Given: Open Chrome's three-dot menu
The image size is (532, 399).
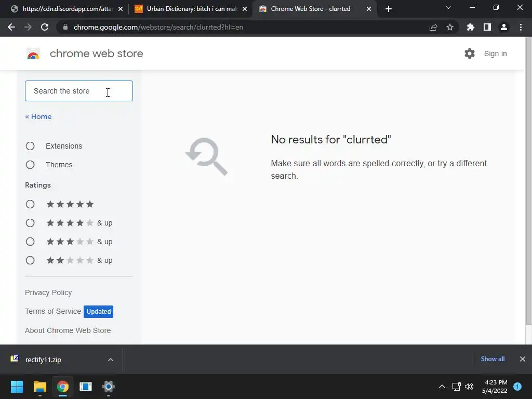Looking at the screenshot, I should (521, 27).
